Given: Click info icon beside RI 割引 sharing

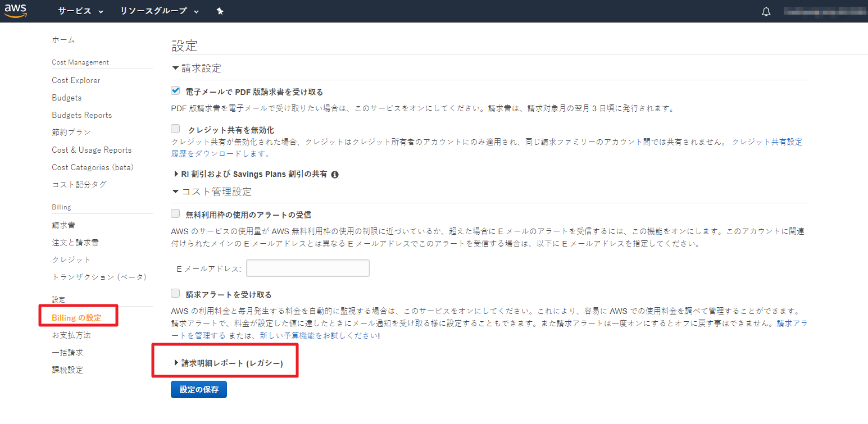Looking at the screenshot, I should pyautogui.click(x=335, y=175).
